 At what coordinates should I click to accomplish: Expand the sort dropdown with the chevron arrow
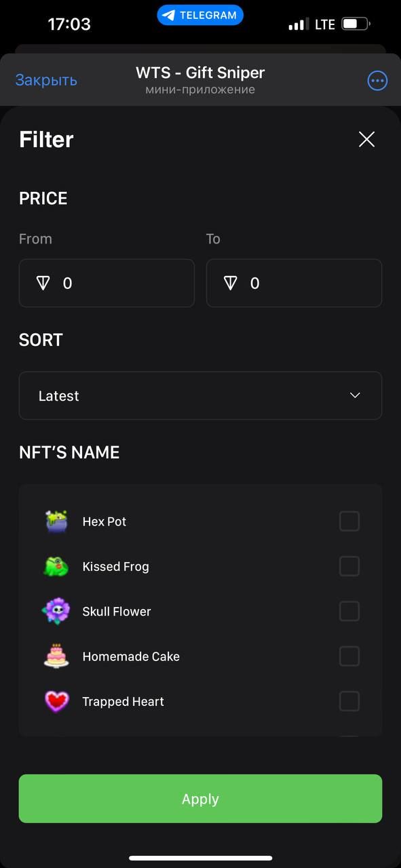point(355,395)
